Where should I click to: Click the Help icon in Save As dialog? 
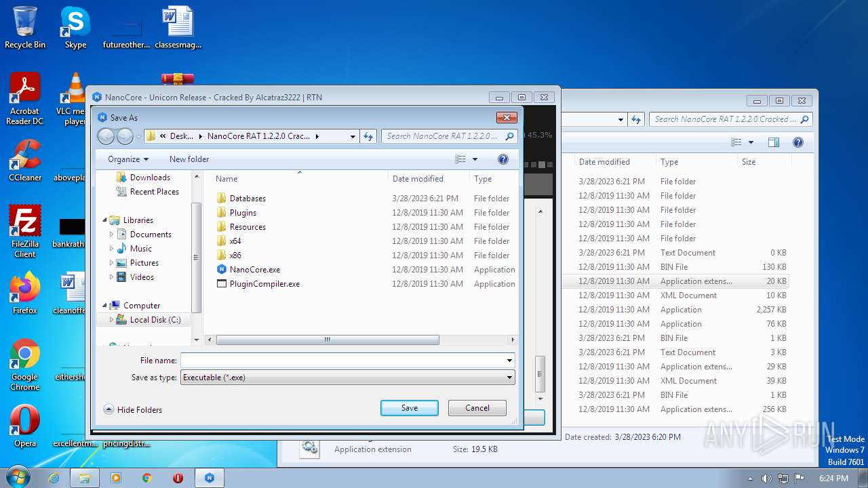click(503, 159)
